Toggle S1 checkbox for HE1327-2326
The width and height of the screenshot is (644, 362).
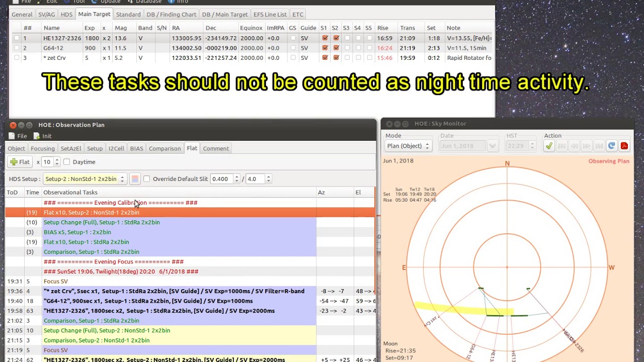point(325,38)
